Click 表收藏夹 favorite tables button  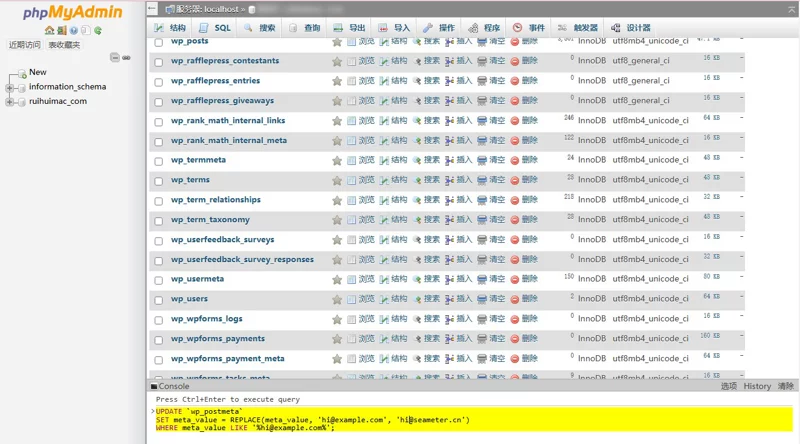64,45
